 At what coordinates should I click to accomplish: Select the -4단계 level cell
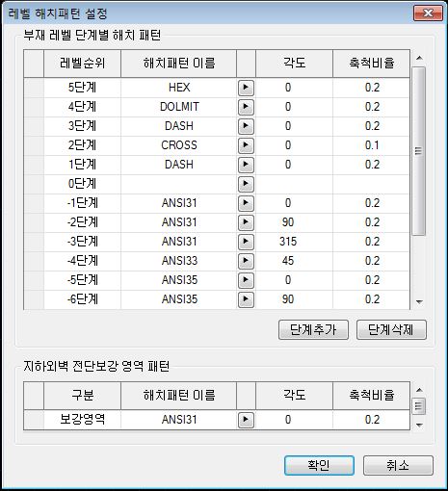click(x=82, y=261)
